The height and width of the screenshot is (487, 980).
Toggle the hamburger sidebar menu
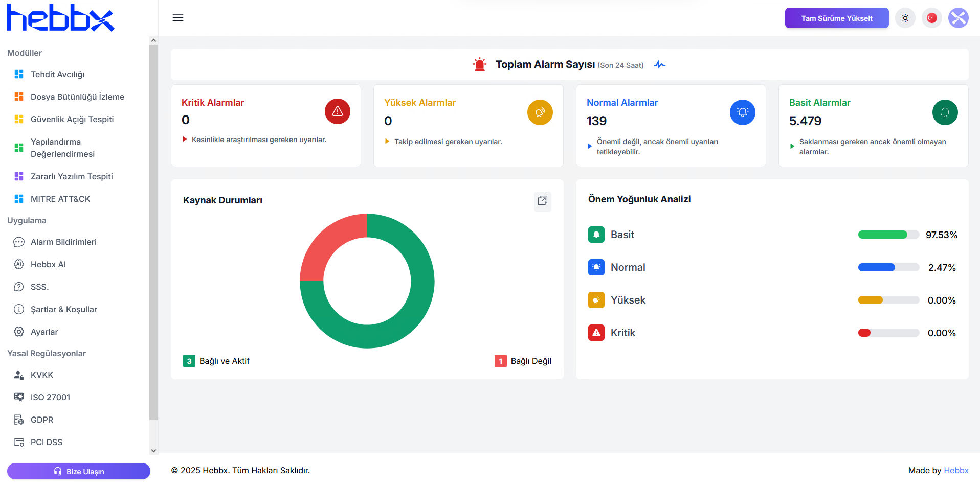177,17
